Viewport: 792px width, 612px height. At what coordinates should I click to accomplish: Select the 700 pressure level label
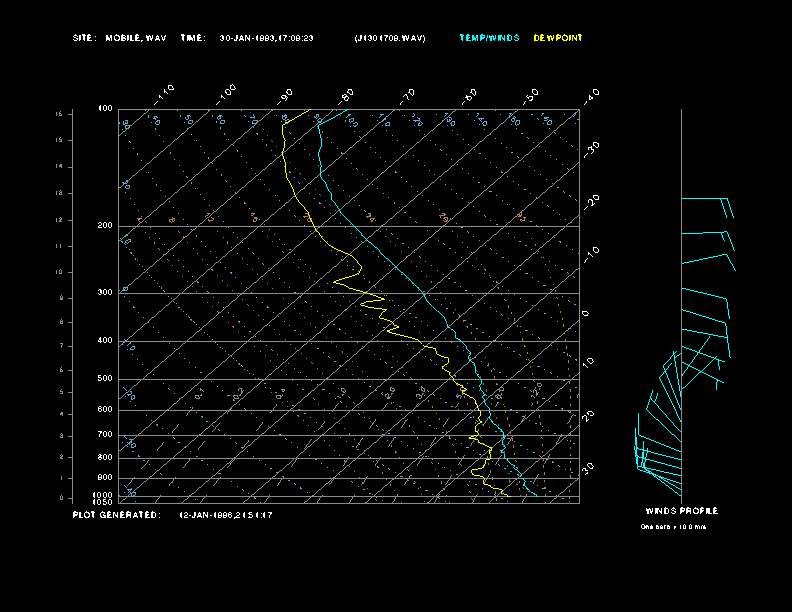point(105,435)
